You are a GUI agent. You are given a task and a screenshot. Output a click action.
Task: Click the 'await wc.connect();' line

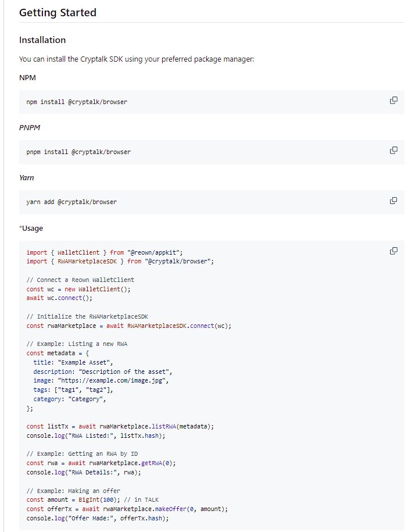tap(59, 298)
